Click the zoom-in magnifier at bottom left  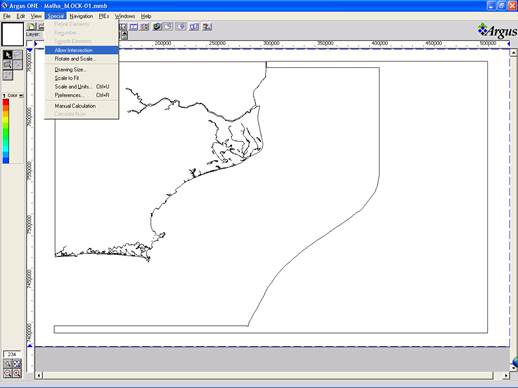[x=17, y=373]
